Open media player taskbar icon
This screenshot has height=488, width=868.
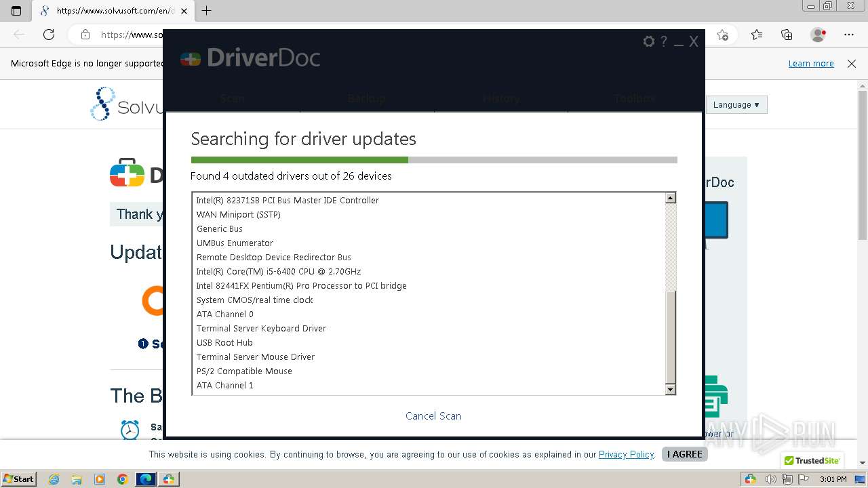coord(100,479)
